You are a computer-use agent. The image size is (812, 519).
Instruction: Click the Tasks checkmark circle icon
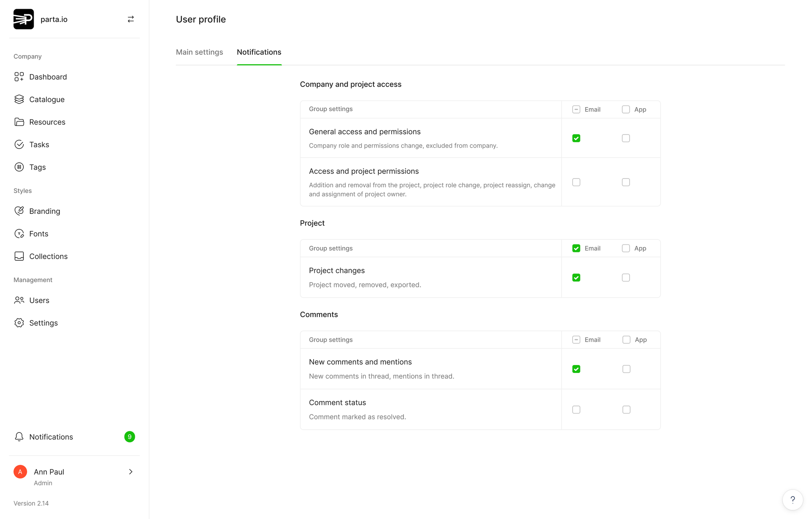[19, 144]
